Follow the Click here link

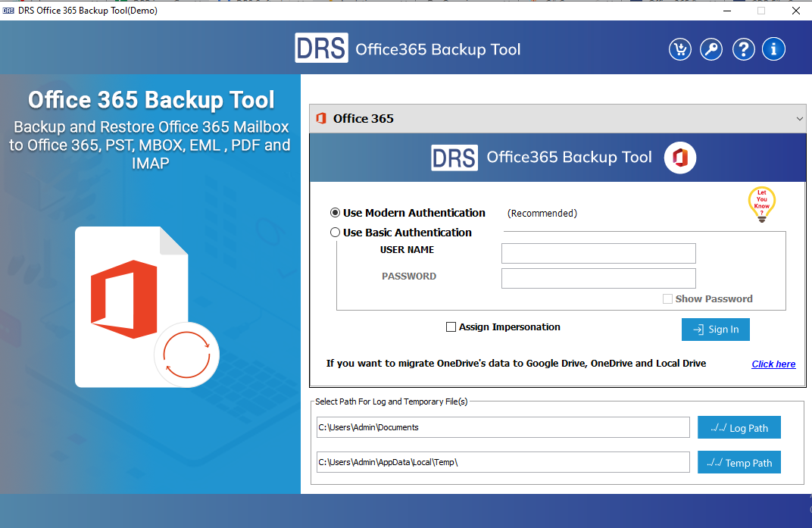pyautogui.click(x=773, y=364)
